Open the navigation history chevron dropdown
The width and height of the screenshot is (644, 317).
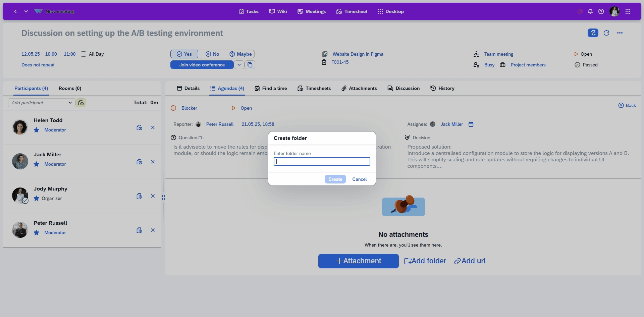26,11
